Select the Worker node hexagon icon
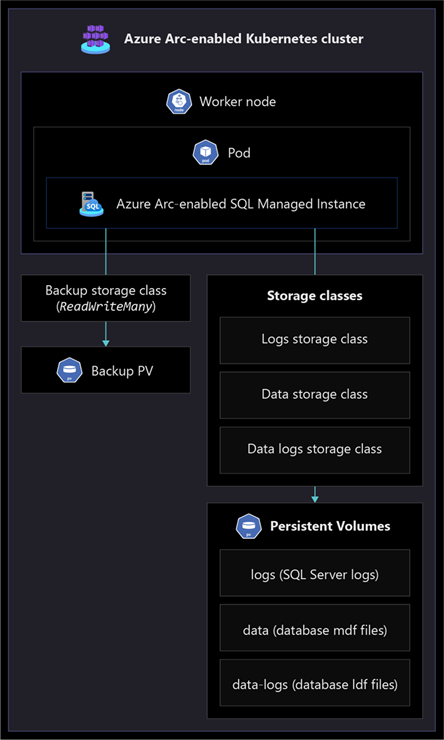This screenshot has height=740, width=444. coord(179,102)
